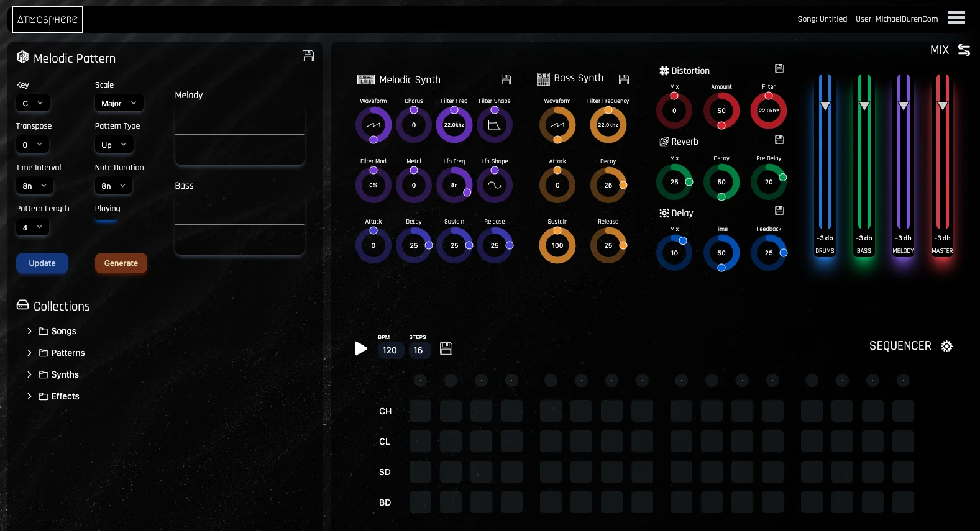Image resolution: width=980 pixels, height=531 pixels.
Task: Click the Steps field showing 16
Action: coord(418,350)
